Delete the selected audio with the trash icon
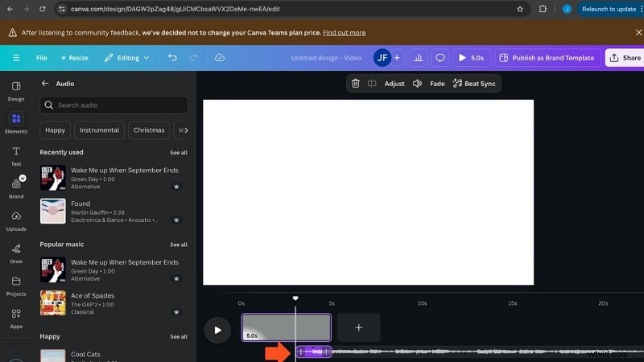Viewport: 644px width, 362px height. tap(356, 84)
